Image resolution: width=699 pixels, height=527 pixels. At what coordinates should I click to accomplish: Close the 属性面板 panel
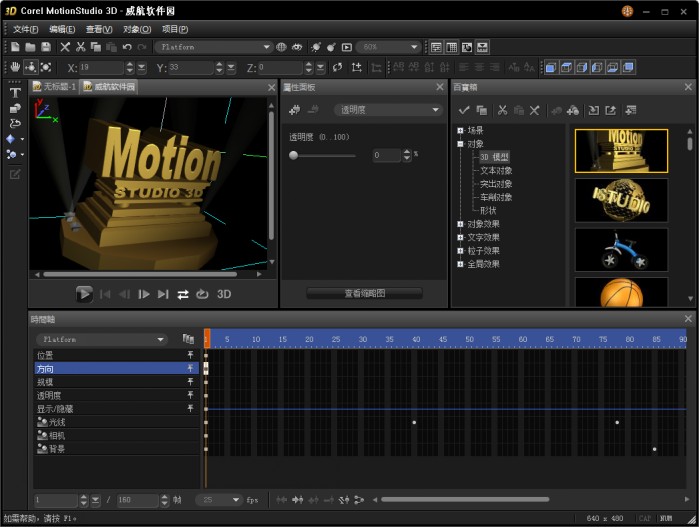tap(440, 86)
